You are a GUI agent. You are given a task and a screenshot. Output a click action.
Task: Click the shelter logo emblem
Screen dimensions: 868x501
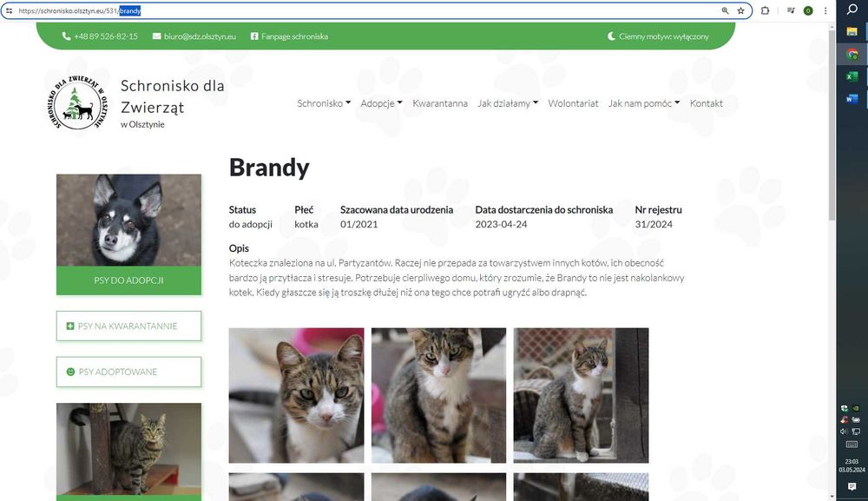coord(77,103)
